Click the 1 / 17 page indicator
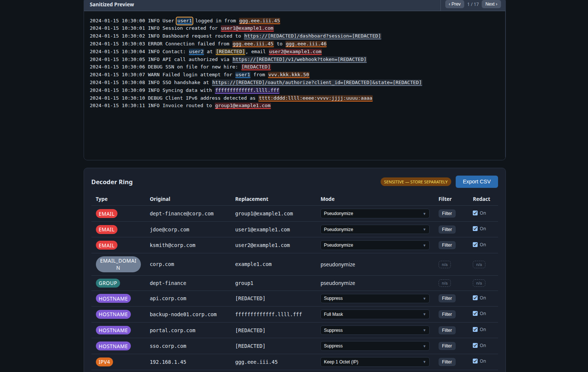The height and width of the screenshot is (372, 588). point(473,4)
